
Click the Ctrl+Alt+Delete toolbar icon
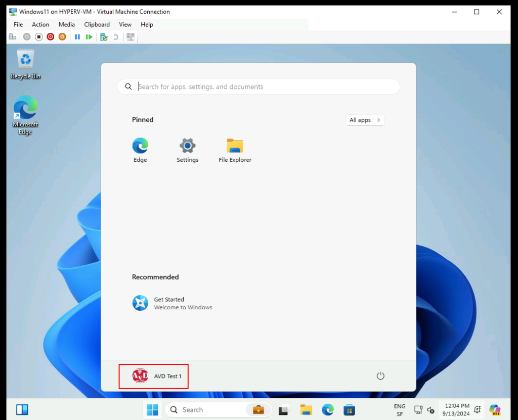click(13, 37)
